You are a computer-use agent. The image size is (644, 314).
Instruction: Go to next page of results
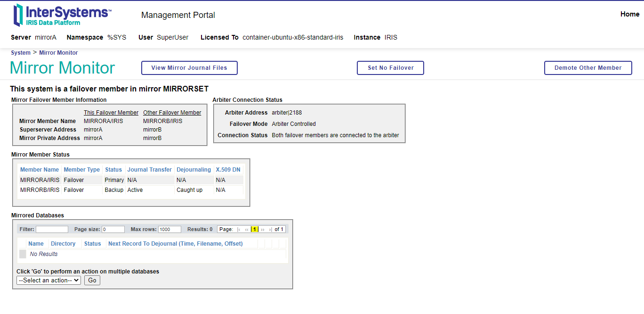[x=263, y=230]
